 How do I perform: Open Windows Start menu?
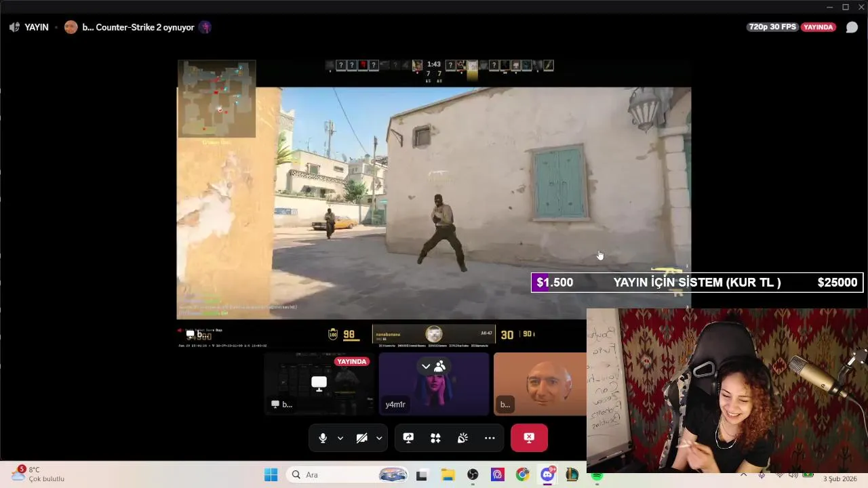pyautogui.click(x=271, y=474)
